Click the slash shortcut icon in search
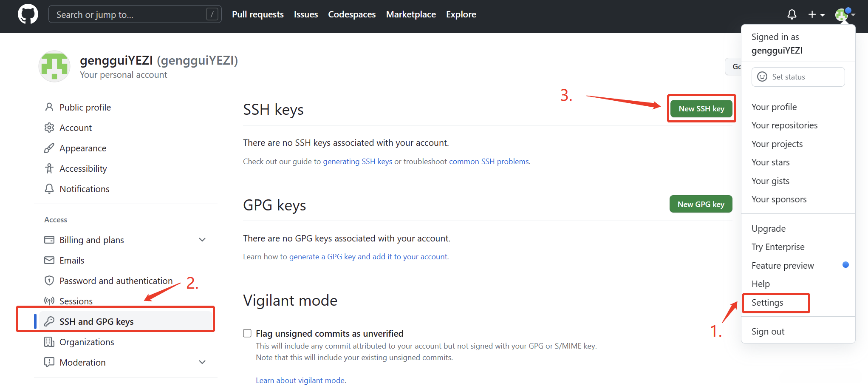The width and height of the screenshot is (868, 386). (x=212, y=14)
